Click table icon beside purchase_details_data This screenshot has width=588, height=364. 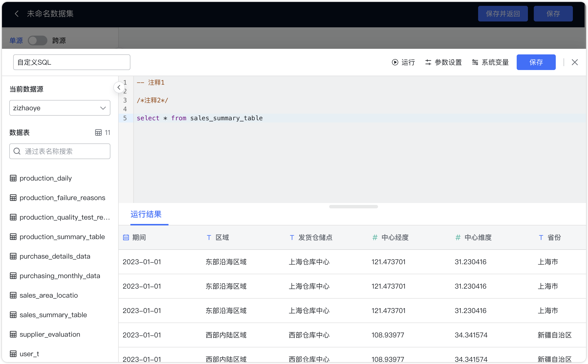pos(13,256)
